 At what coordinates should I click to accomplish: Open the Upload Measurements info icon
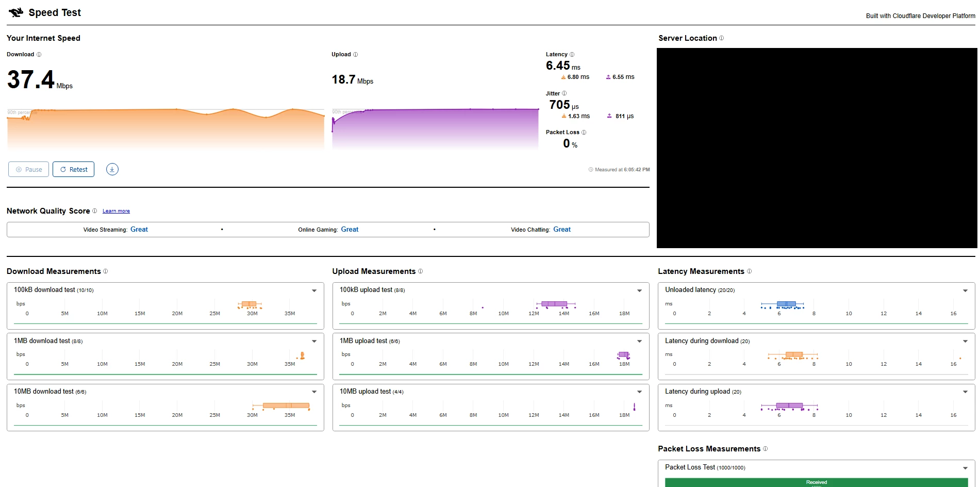point(420,271)
